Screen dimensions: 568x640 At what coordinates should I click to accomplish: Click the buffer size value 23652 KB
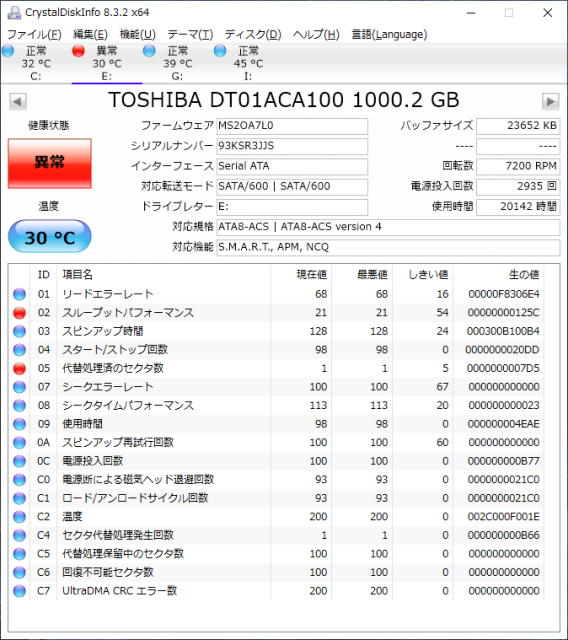[518, 126]
